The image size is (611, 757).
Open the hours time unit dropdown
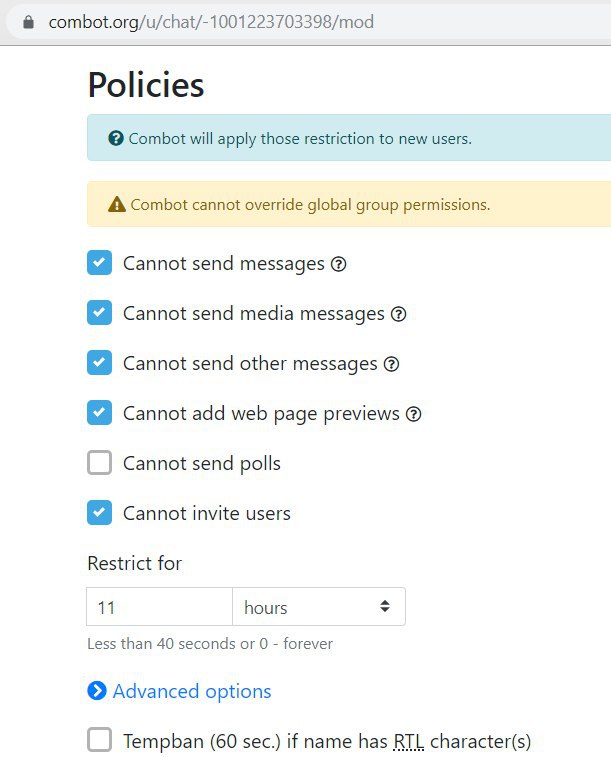[319, 607]
